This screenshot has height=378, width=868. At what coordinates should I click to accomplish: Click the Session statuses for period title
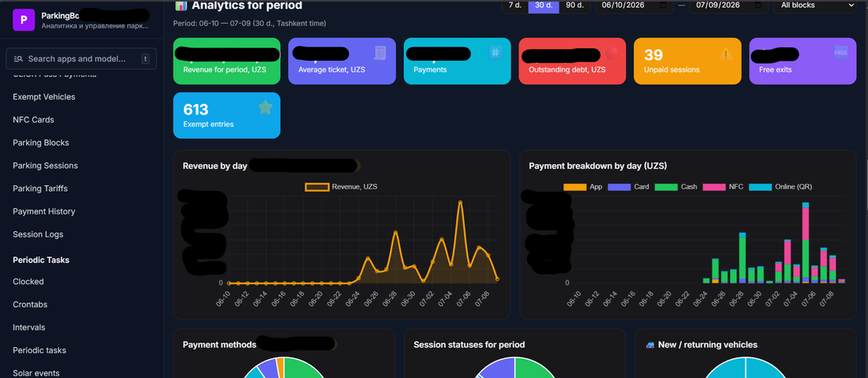469,345
